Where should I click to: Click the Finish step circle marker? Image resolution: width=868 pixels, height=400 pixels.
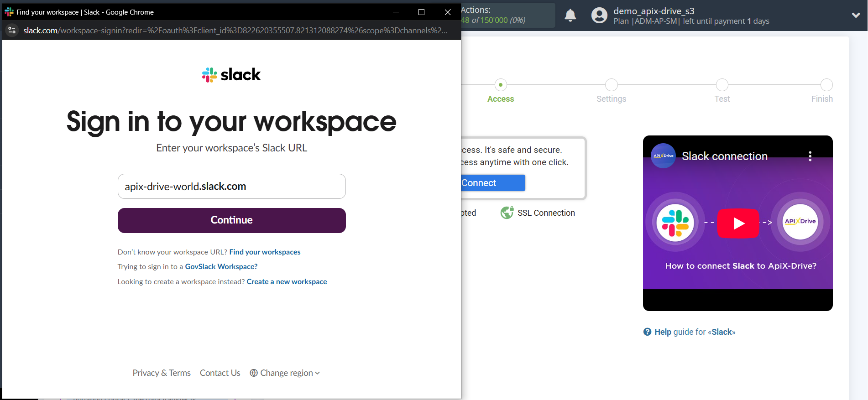(826, 85)
